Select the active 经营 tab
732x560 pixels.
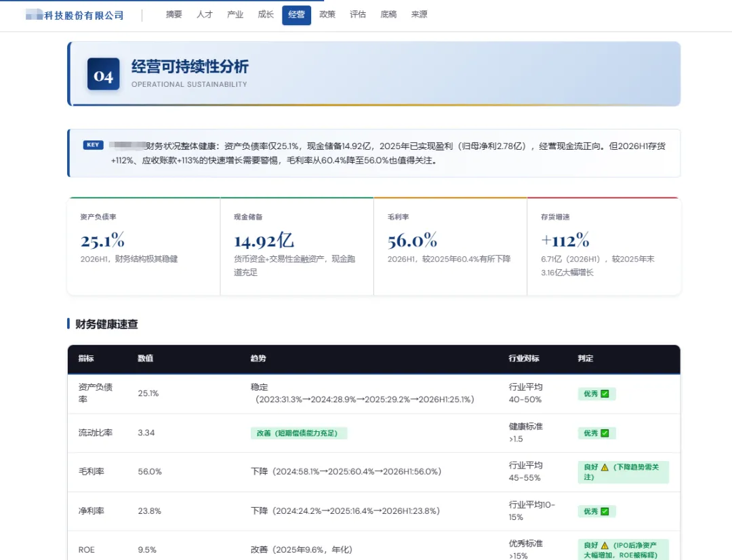[296, 15]
